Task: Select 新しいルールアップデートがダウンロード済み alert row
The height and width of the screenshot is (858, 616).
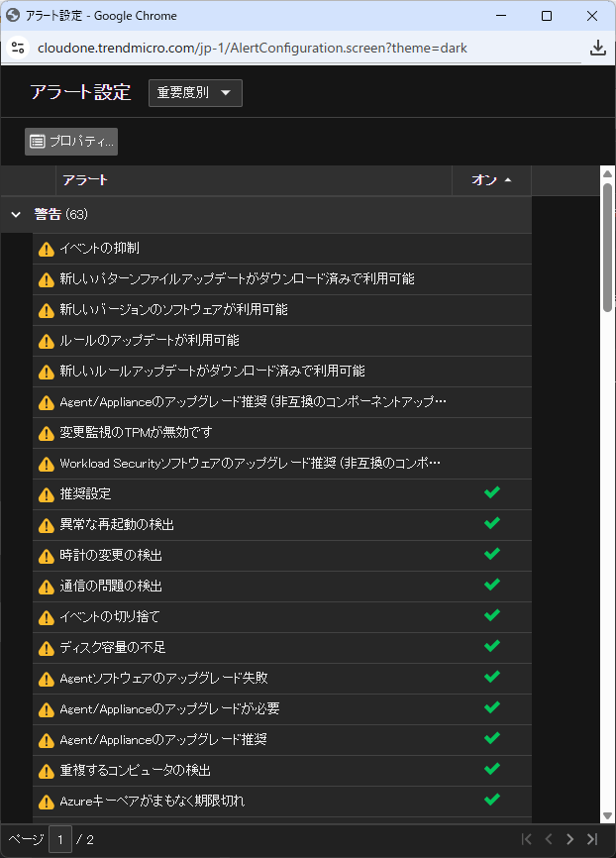Action: 281,372
